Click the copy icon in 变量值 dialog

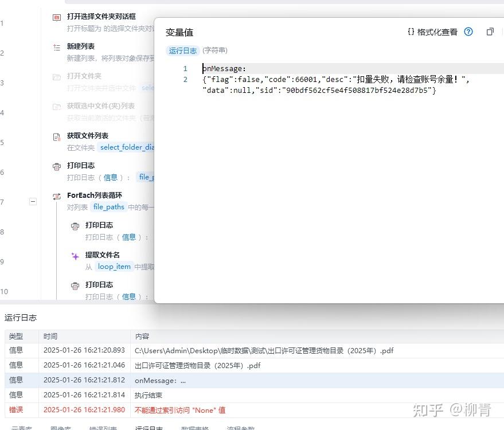(x=490, y=32)
